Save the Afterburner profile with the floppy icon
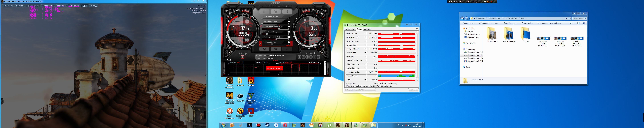This screenshot has width=644, height=128. tap(319, 57)
